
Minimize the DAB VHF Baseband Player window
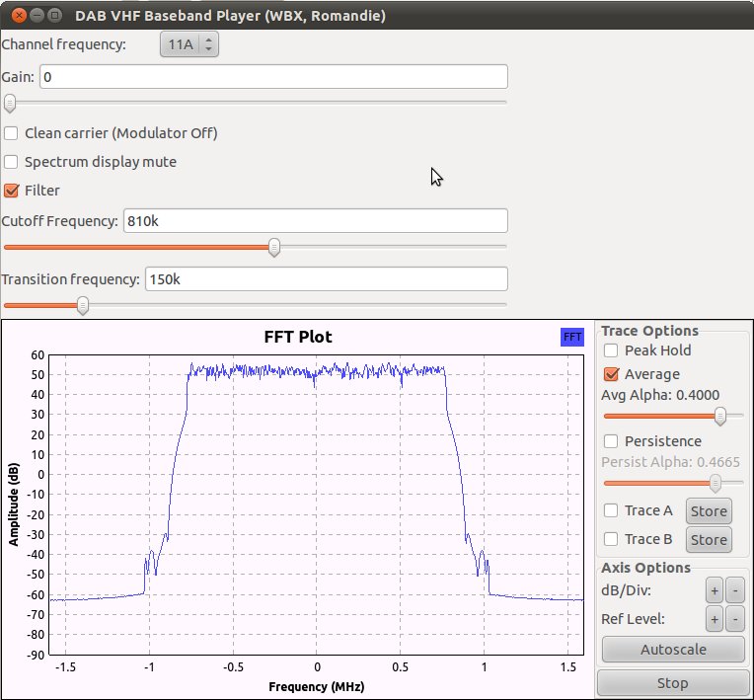point(38,16)
